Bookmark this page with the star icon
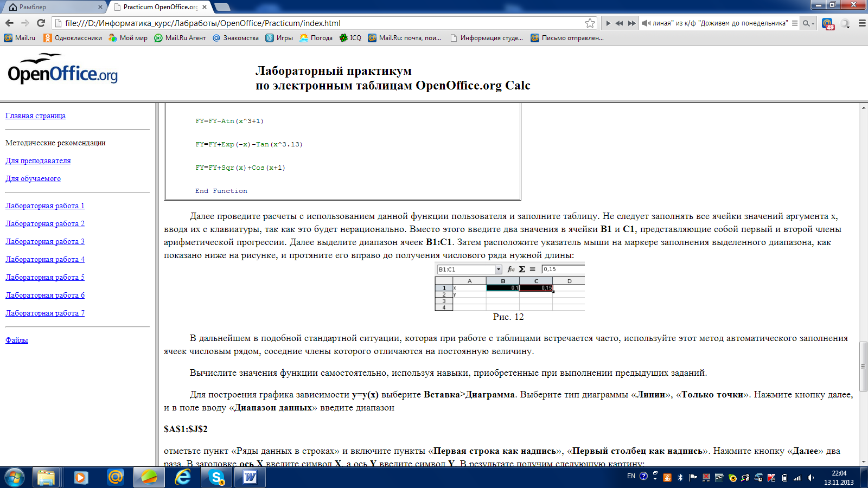 click(x=590, y=23)
